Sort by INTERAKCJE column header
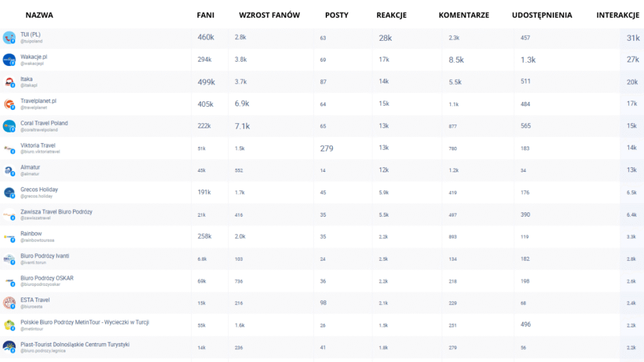Screen dimensions: 644x362 (618, 15)
